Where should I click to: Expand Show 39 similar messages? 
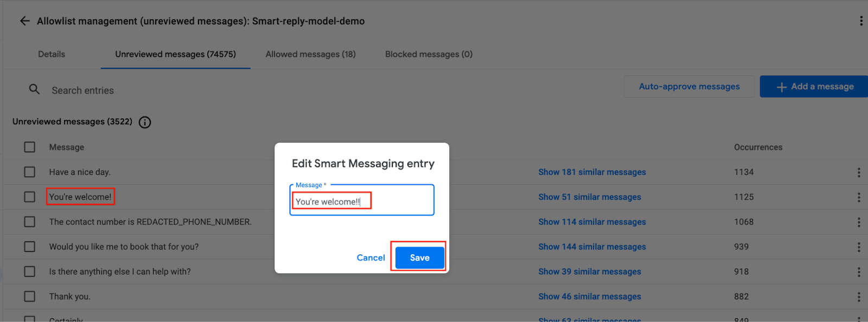point(590,272)
